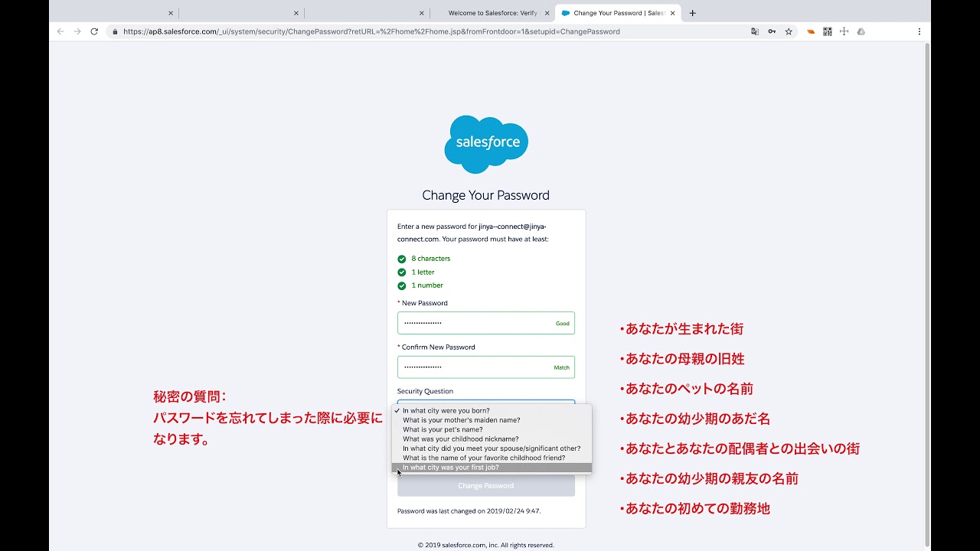The image size is (980, 551).
Task: Focus the New Password field
Action: click(x=486, y=323)
